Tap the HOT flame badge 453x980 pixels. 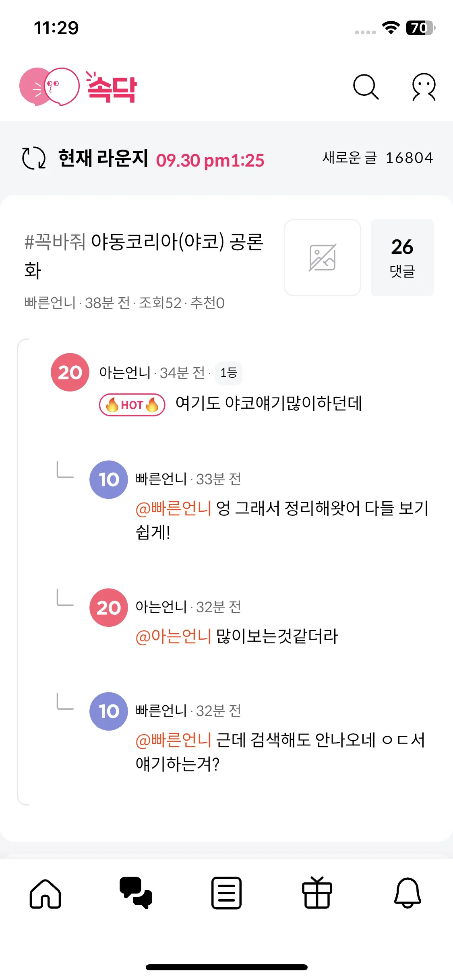pos(132,405)
